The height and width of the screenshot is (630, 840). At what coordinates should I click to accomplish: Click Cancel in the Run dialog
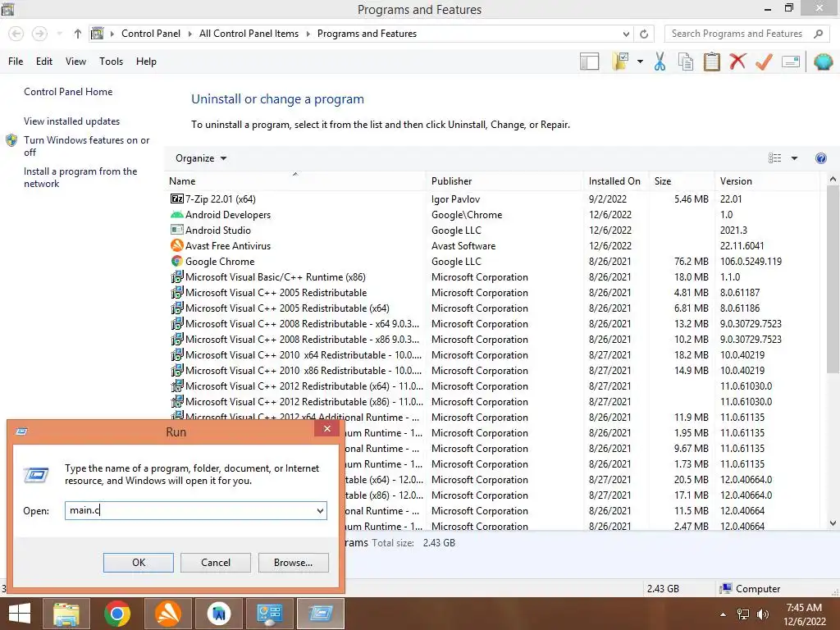(216, 563)
